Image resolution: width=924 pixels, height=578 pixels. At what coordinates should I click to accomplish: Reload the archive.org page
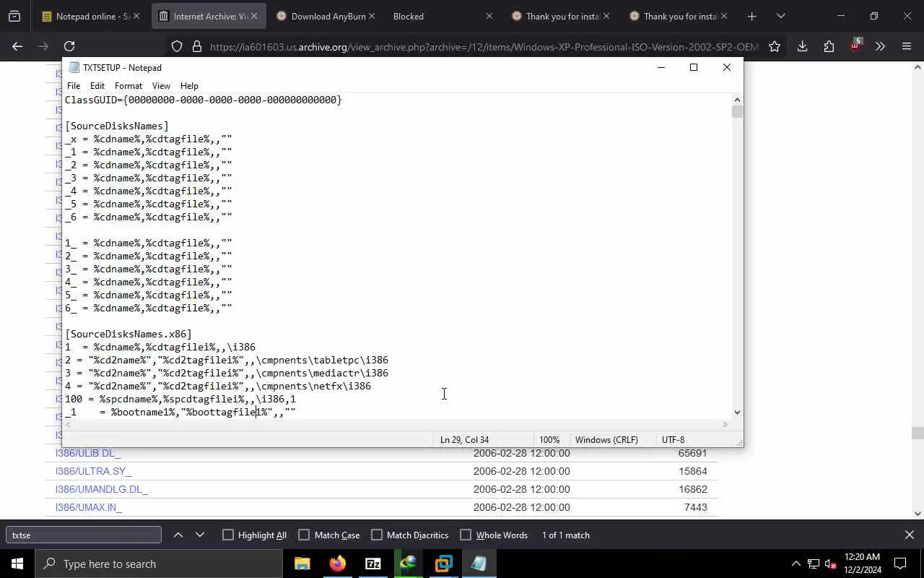click(x=69, y=46)
